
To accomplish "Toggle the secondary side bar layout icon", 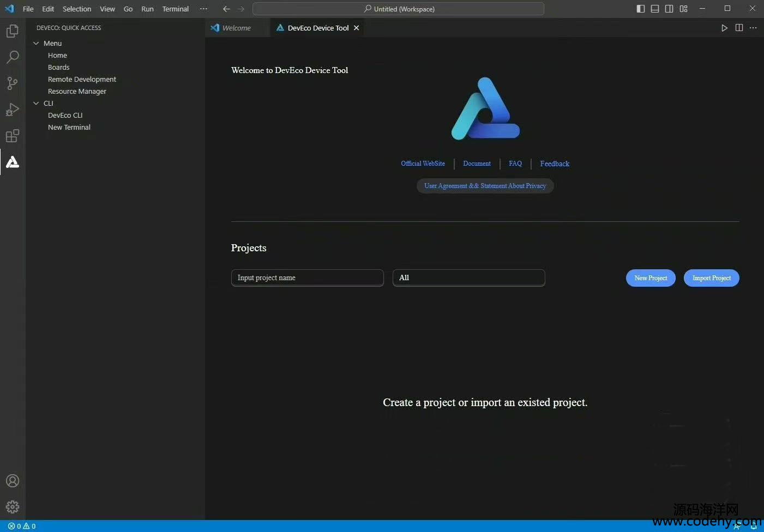I will [669, 9].
